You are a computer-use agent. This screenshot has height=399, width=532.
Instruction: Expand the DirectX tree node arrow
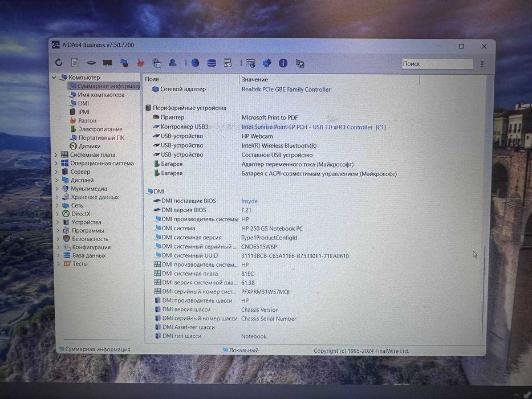(58, 214)
